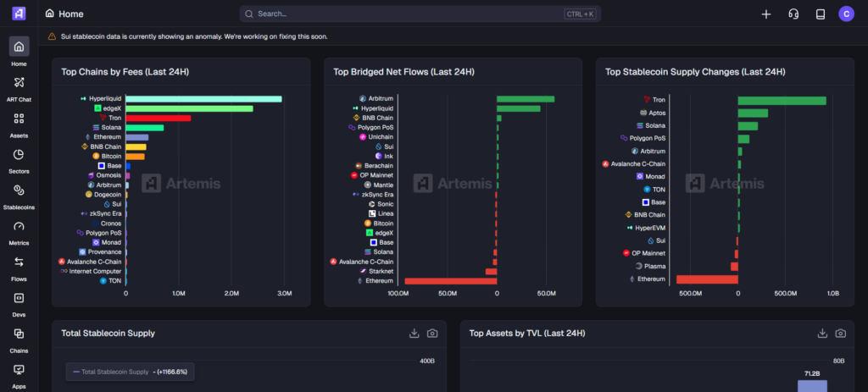Click into the Search field
Screen dimensions: 868x392
click(420, 14)
